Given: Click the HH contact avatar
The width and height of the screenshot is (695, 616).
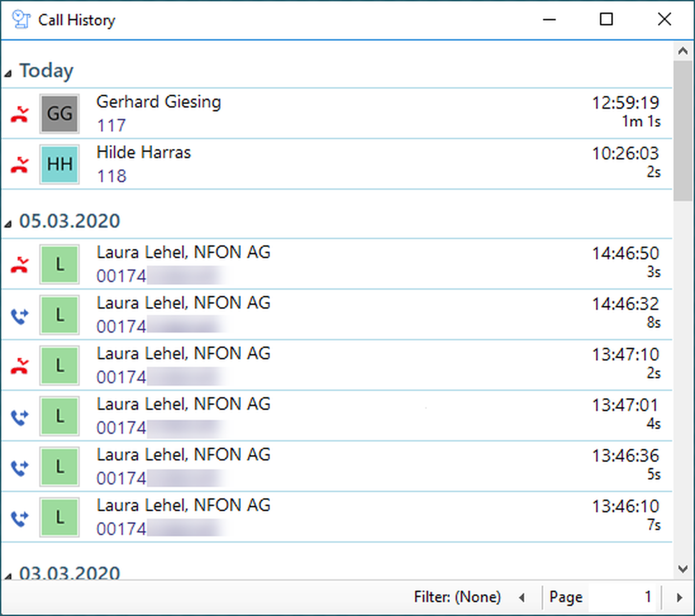Looking at the screenshot, I should pos(59,164).
